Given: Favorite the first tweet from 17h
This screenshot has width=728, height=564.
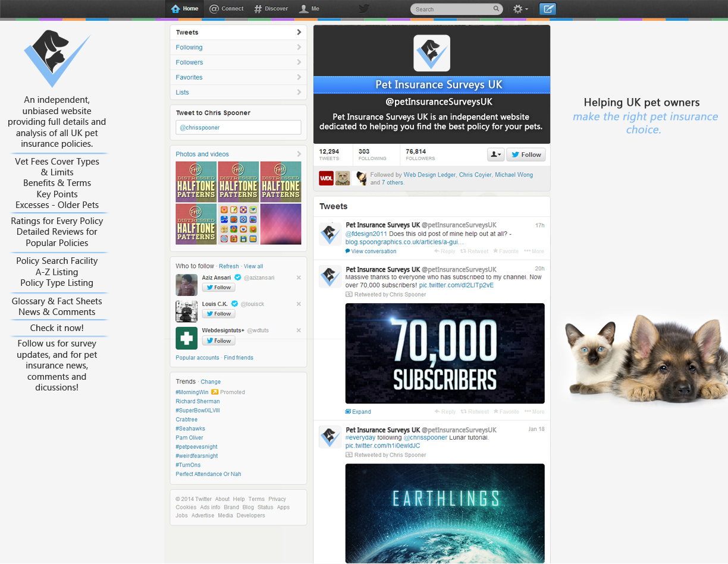Looking at the screenshot, I should point(506,251).
